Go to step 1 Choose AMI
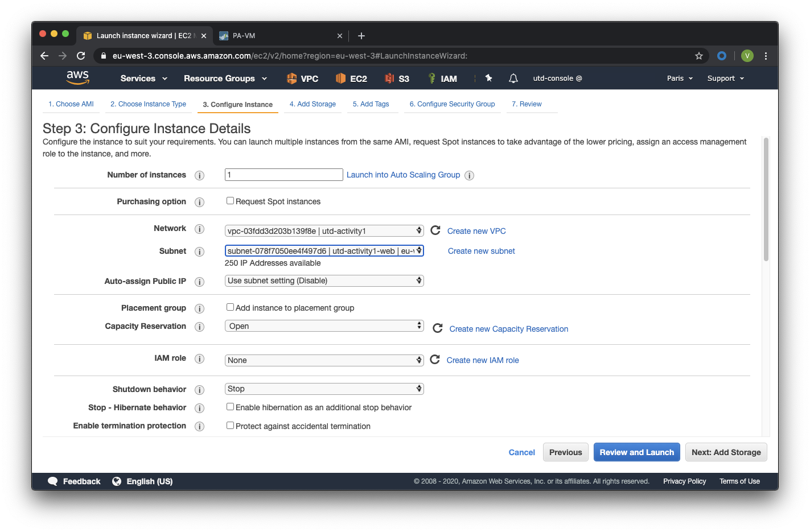The height and width of the screenshot is (532, 810). pos(71,104)
